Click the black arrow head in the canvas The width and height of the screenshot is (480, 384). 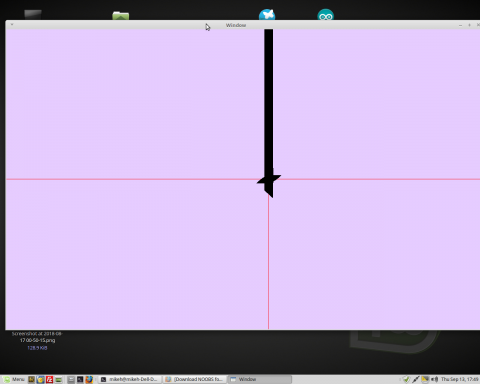click(269, 183)
